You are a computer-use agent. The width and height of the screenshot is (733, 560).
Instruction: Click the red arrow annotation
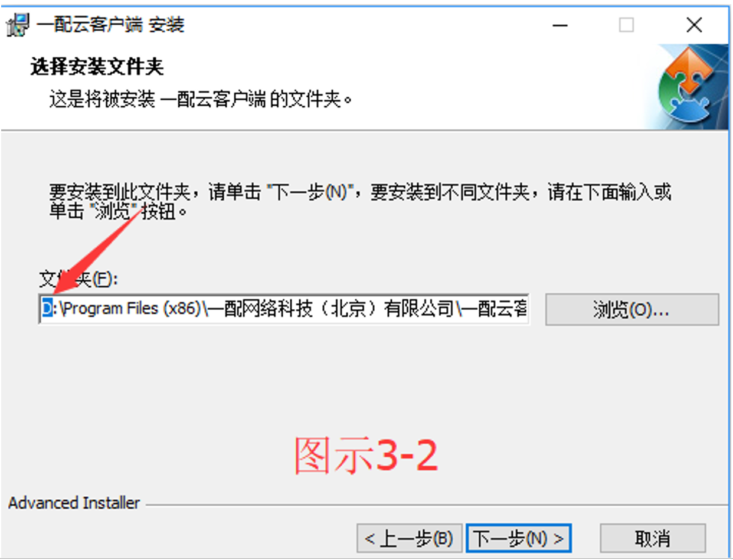tap(99, 250)
